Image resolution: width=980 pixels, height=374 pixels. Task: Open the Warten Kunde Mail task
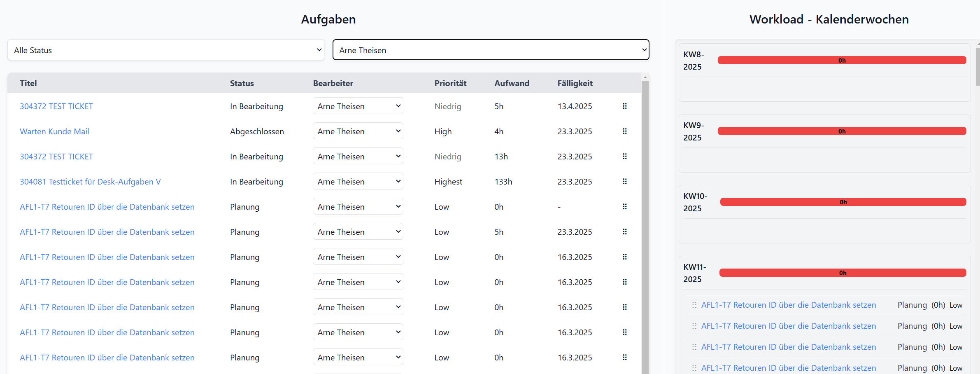(54, 131)
